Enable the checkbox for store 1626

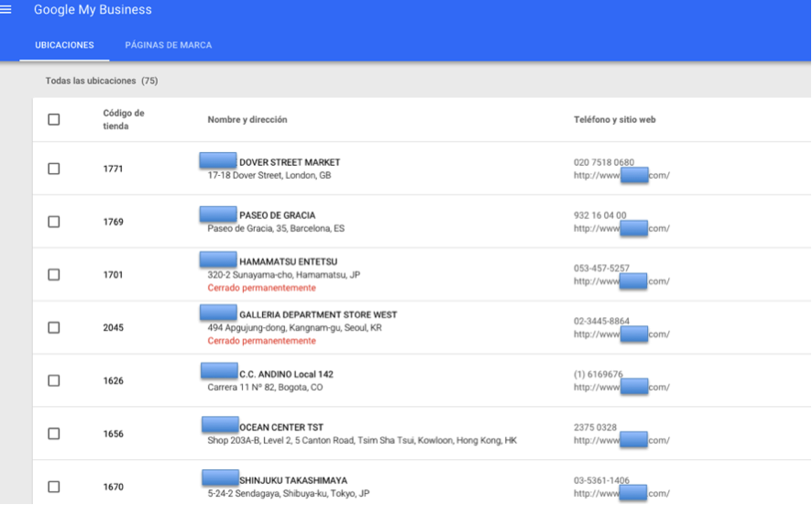(x=54, y=380)
